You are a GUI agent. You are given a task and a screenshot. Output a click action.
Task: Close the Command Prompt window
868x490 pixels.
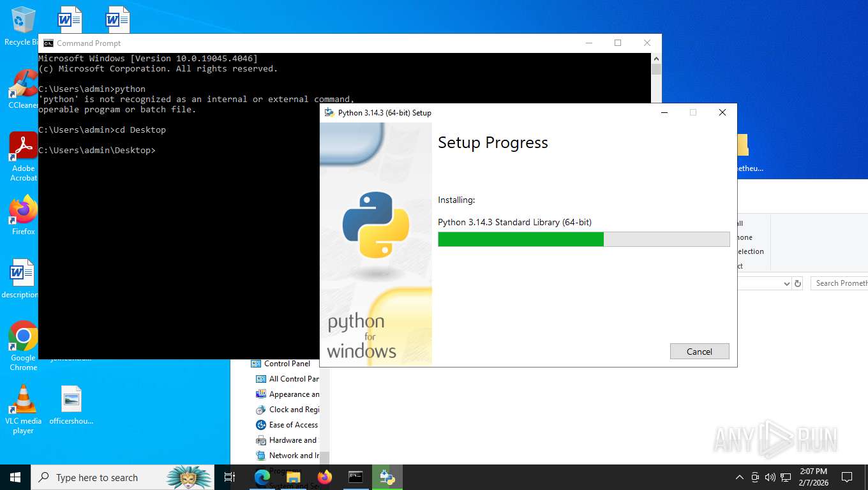click(647, 43)
